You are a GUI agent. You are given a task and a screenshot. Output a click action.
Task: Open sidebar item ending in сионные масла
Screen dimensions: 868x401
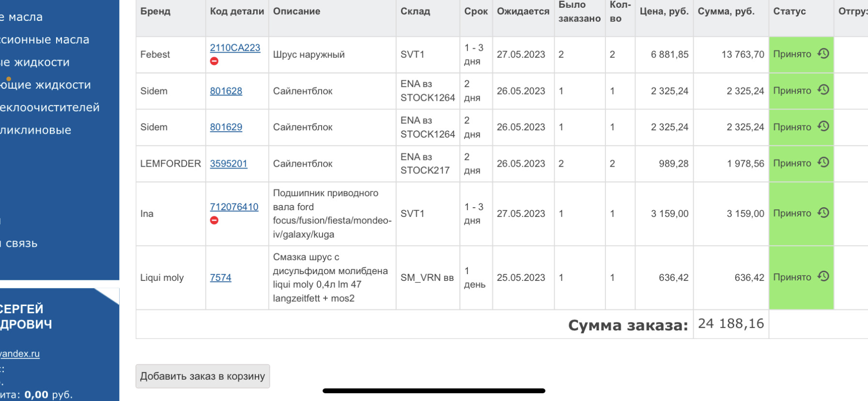pyautogui.click(x=45, y=40)
